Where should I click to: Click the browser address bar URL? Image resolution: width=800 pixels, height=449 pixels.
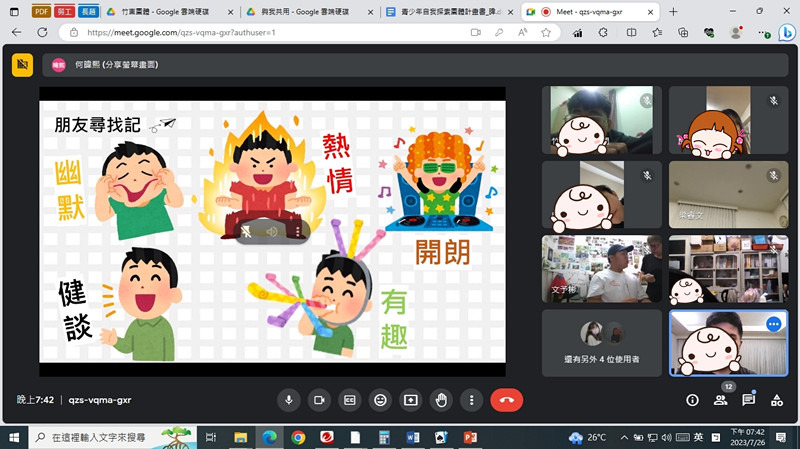[x=180, y=32]
